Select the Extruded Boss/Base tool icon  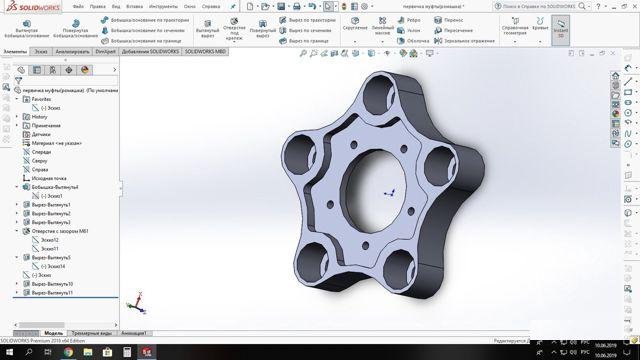[x=27, y=24]
